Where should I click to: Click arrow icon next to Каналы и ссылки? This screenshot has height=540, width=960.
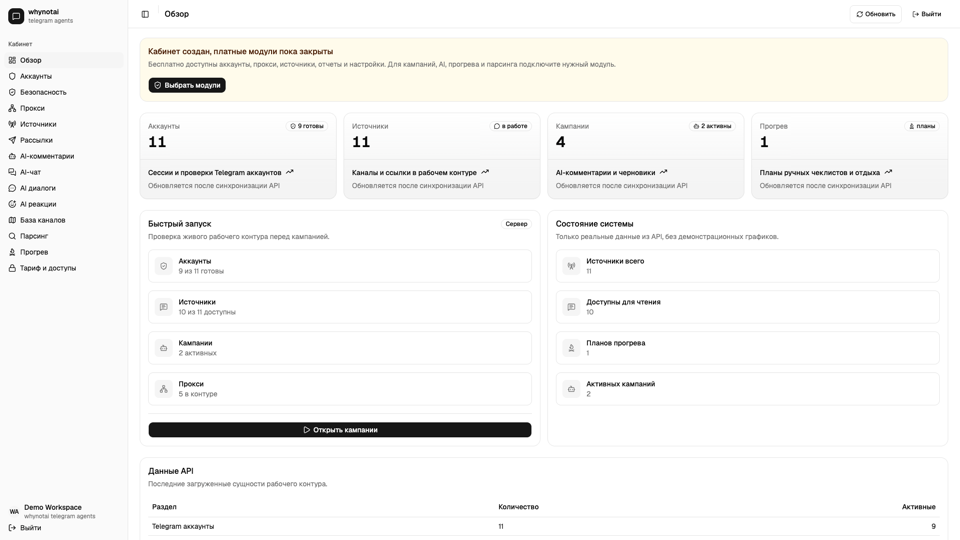[x=485, y=172]
